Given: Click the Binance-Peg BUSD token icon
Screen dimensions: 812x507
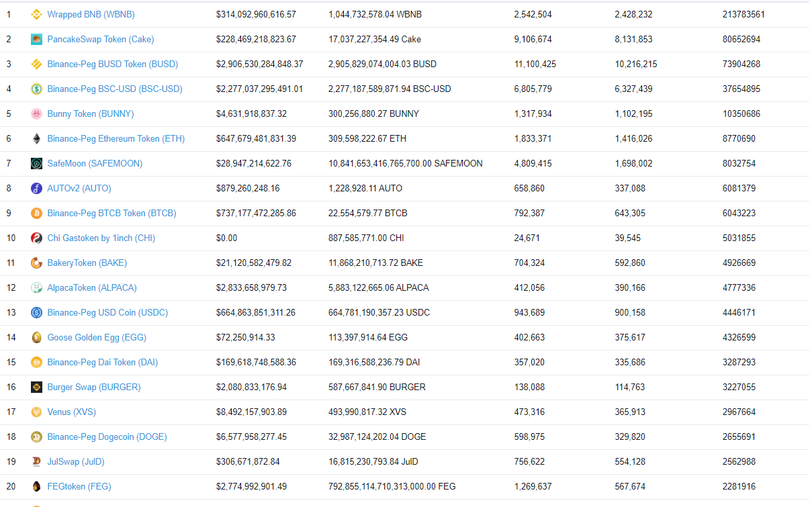Looking at the screenshot, I should tap(36, 64).
